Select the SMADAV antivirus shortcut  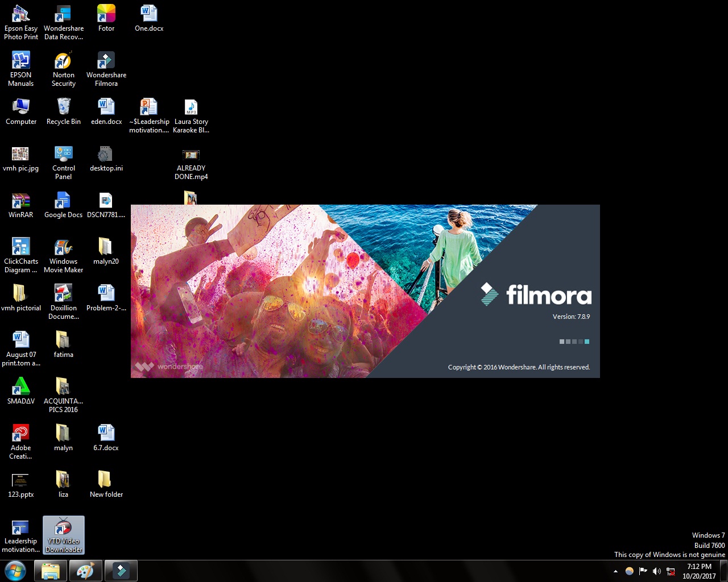coord(21,391)
